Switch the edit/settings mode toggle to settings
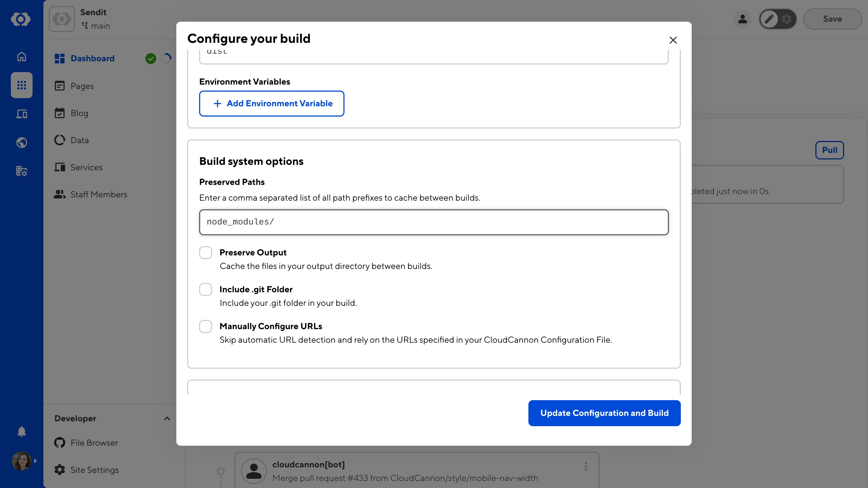Screen dimensions: 868x488 click(x=787, y=19)
